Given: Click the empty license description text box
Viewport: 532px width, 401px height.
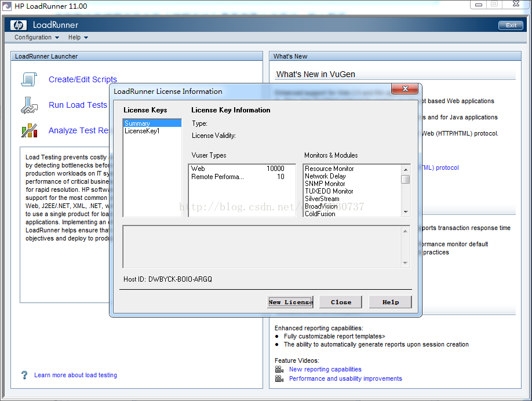Looking at the screenshot, I should point(262,247).
